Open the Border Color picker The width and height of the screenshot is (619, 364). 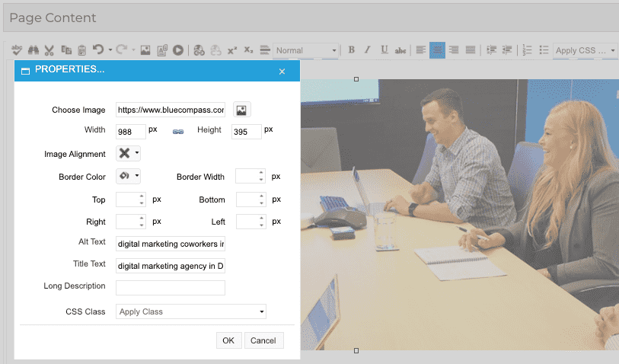click(129, 176)
